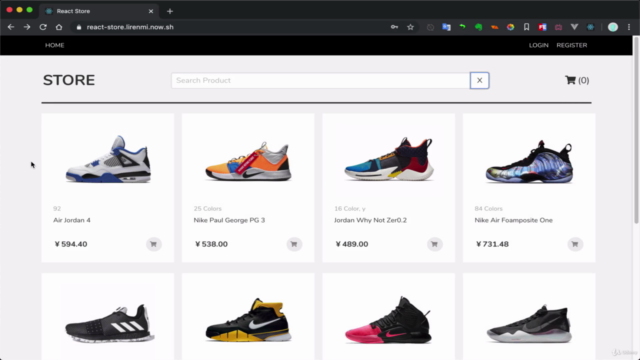
Task: Select the 25 Colors label
Action: pos(207,209)
